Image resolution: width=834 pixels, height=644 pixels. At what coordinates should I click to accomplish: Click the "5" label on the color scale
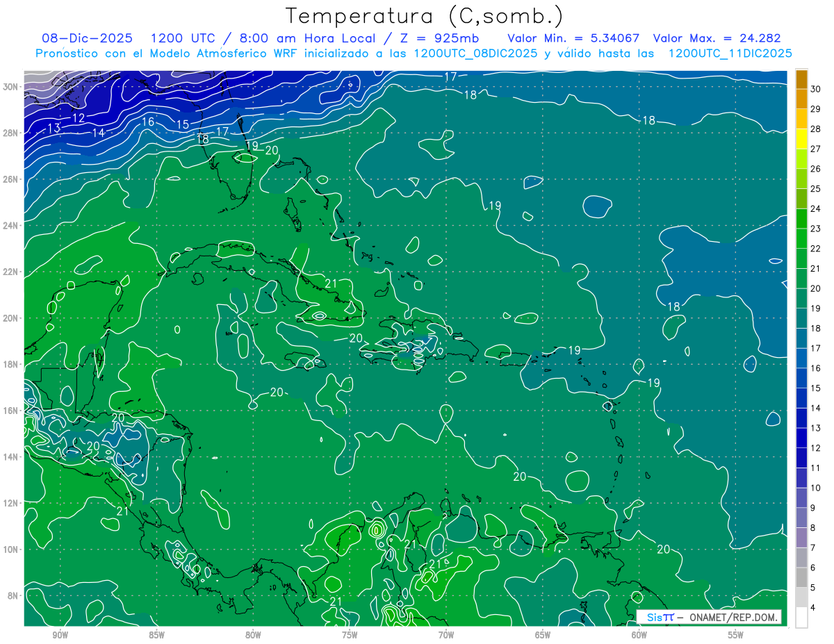coord(814,588)
